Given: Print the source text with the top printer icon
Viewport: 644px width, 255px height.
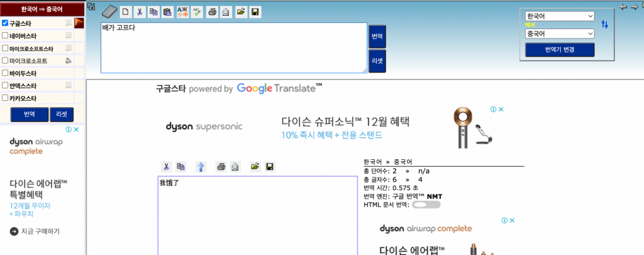Looking at the screenshot, I should [212, 13].
